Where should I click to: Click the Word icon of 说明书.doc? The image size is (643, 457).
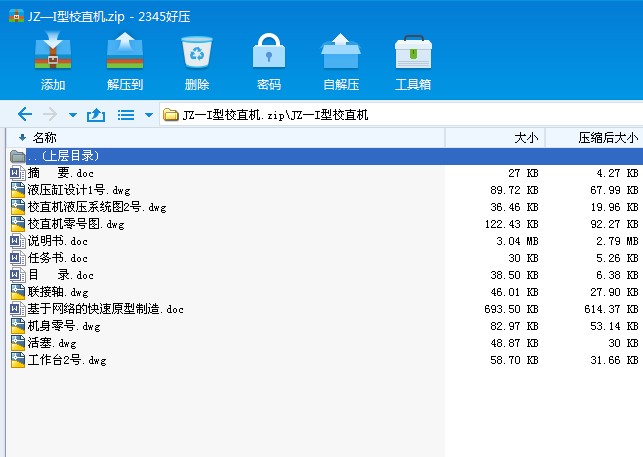point(18,241)
